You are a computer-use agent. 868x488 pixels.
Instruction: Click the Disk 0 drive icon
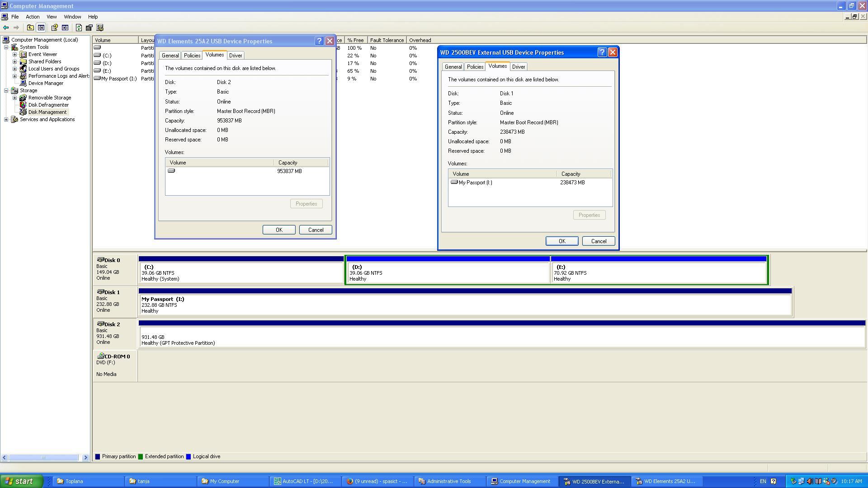tap(100, 260)
